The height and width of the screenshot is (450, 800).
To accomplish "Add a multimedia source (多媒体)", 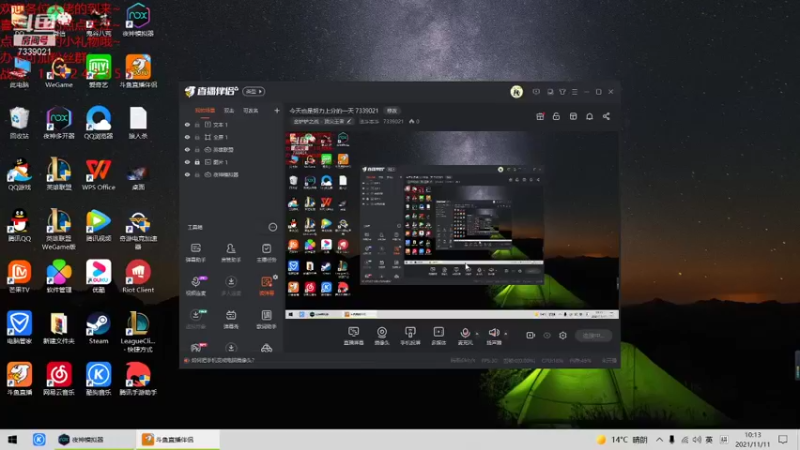I will 439,336.
